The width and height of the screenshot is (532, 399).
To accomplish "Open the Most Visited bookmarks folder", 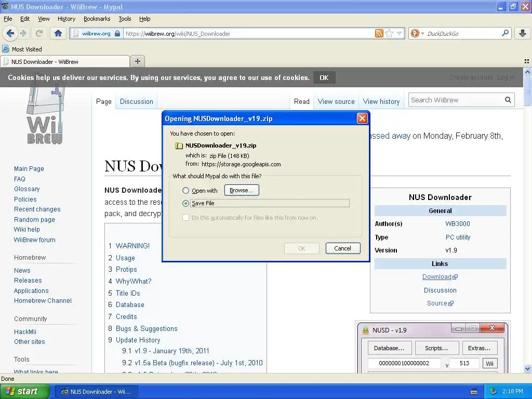I will click(22, 49).
